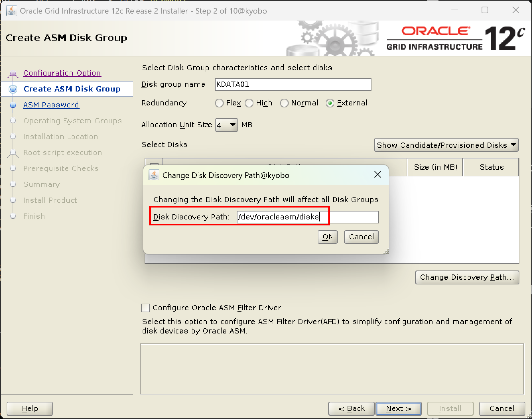Close the Oracle Grid Infrastructure installer window
Screen dimensions: 532x419
515,10
